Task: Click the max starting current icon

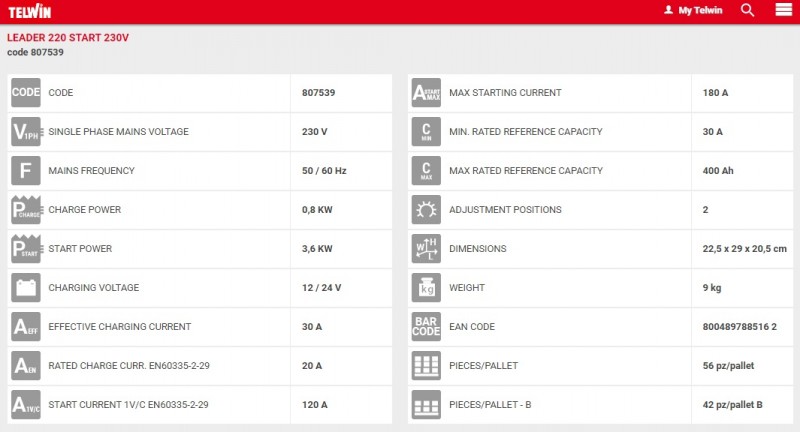Action: [x=426, y=93]
